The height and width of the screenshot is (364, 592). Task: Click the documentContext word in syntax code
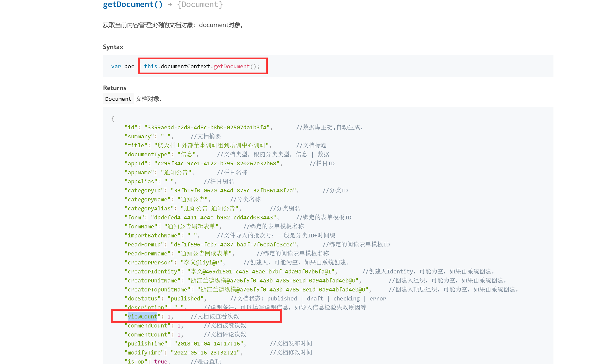185,67
